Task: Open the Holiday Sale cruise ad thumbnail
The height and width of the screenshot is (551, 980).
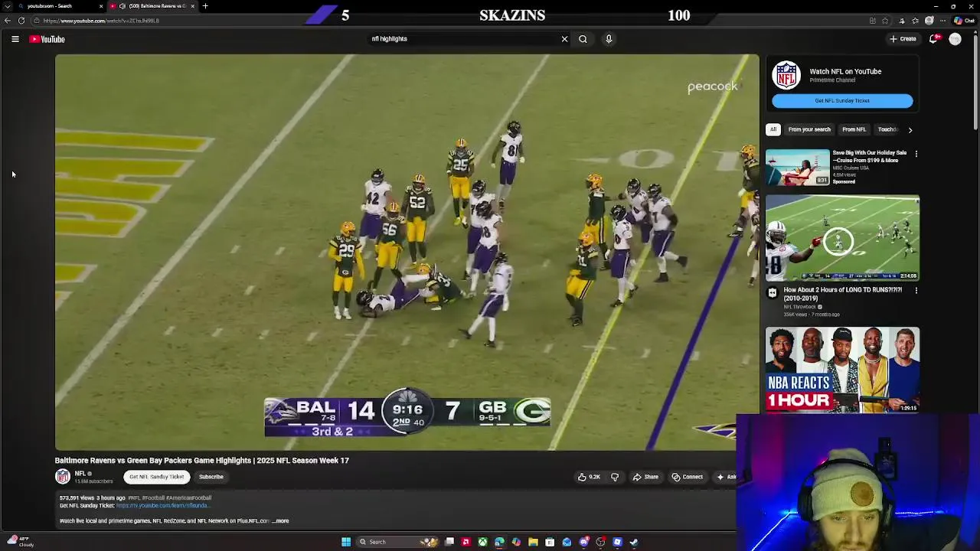Action: click(x=797, y=168)
